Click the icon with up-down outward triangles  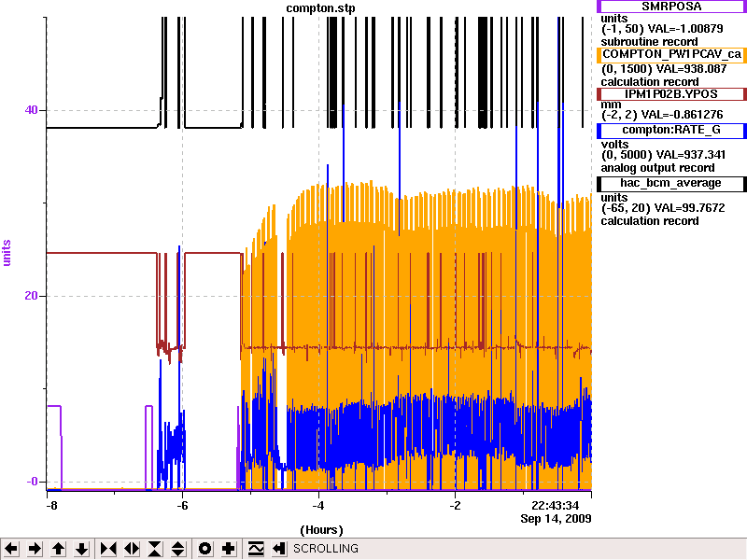(178, 549)
